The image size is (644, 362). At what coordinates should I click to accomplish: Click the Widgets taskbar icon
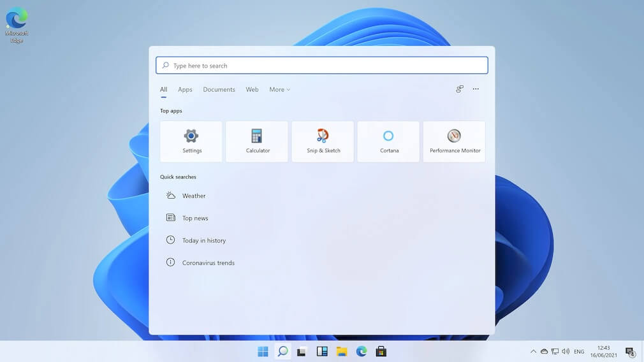pos(322,351)
